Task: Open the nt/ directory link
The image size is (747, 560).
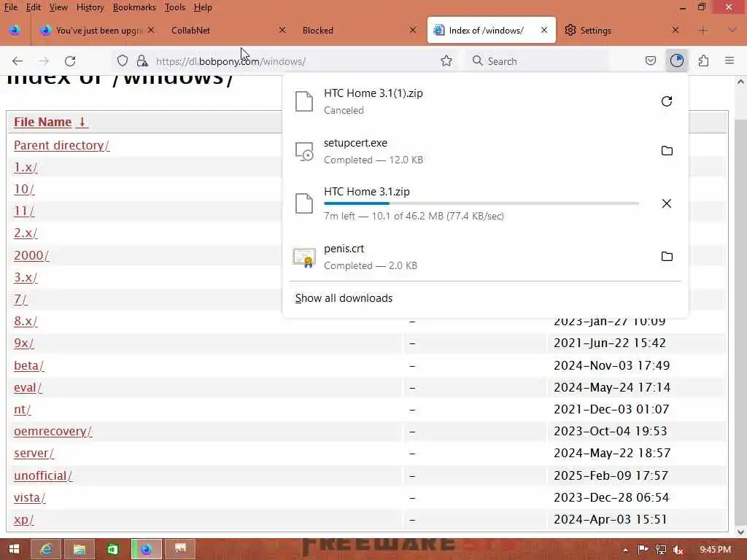Action: point(22,409)
